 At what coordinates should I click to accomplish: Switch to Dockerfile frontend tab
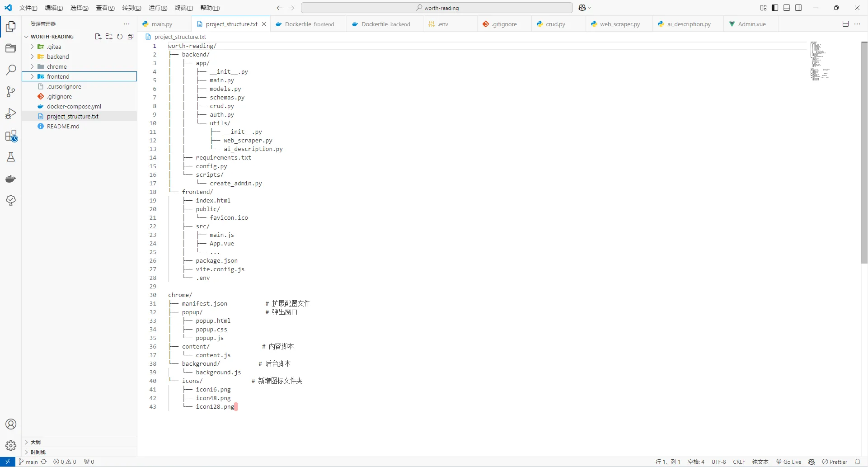click(x=309, y=24)
